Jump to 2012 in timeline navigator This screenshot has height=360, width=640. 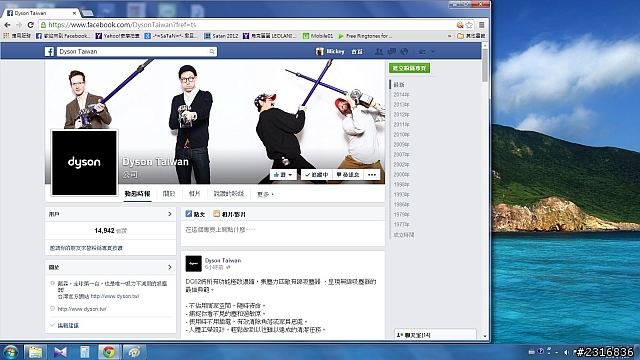point(401,115)
